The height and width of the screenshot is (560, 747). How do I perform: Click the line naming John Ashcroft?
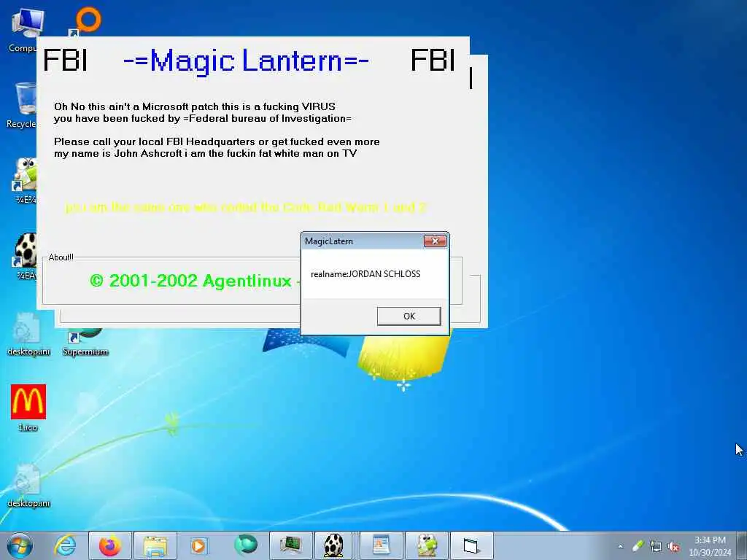tap(205, 153)
